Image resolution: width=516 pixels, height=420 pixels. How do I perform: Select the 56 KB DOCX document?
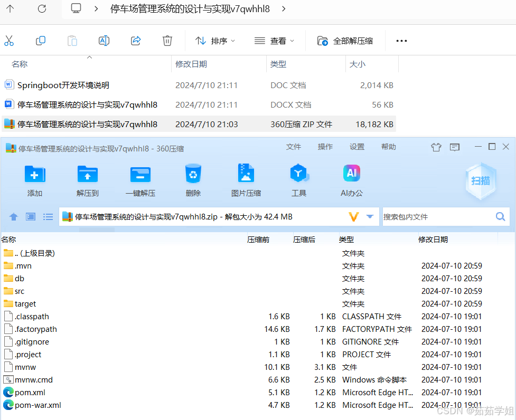[199, 105]
